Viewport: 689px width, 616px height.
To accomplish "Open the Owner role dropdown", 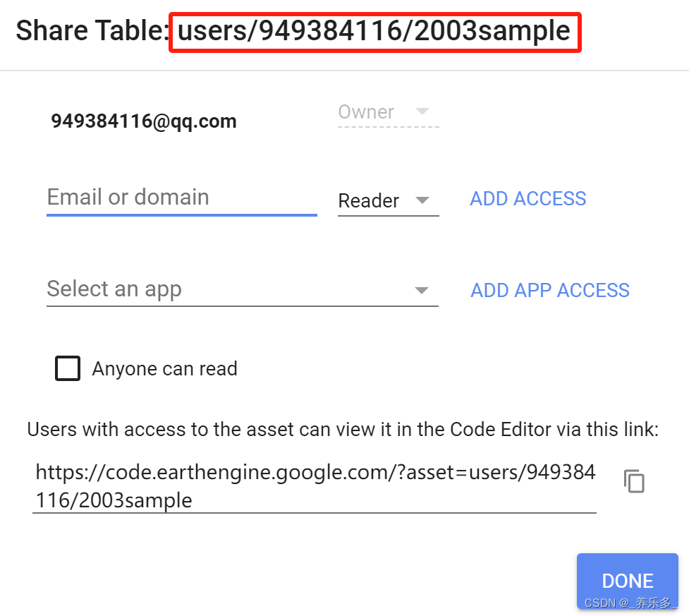I will [x=388, y=113].
